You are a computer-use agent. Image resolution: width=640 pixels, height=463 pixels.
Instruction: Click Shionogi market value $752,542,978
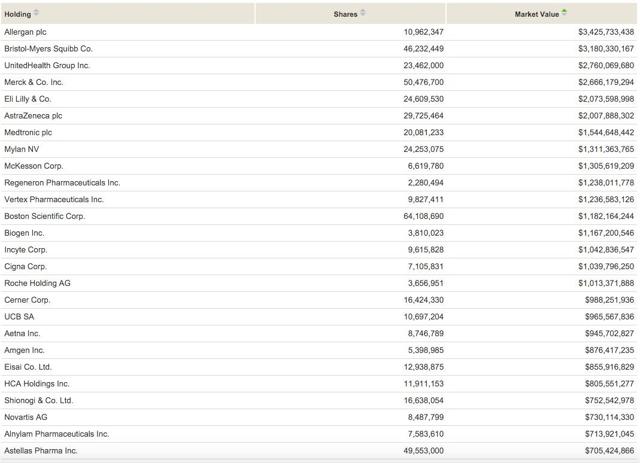[609, 400]
